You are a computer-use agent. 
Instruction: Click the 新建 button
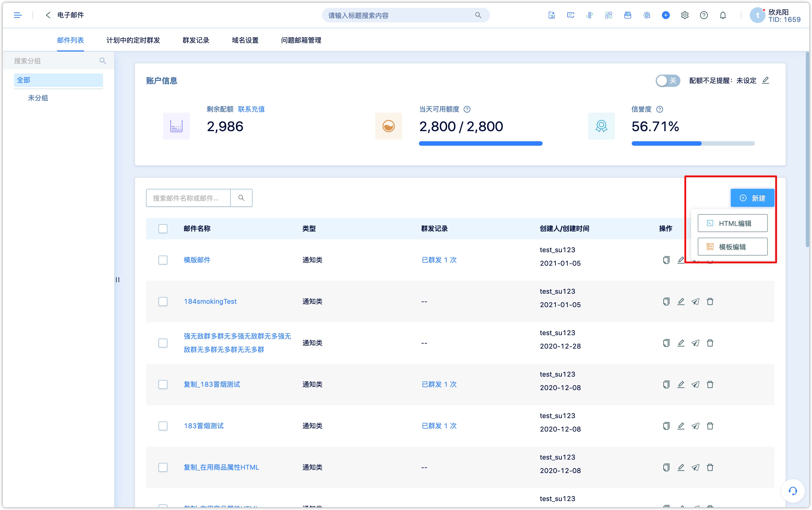click(x=752, y=198)
